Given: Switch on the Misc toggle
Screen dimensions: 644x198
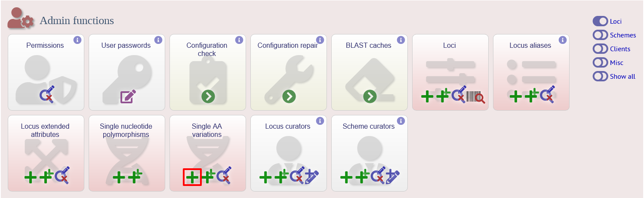Looking at the screenshot, I should 600,62.
